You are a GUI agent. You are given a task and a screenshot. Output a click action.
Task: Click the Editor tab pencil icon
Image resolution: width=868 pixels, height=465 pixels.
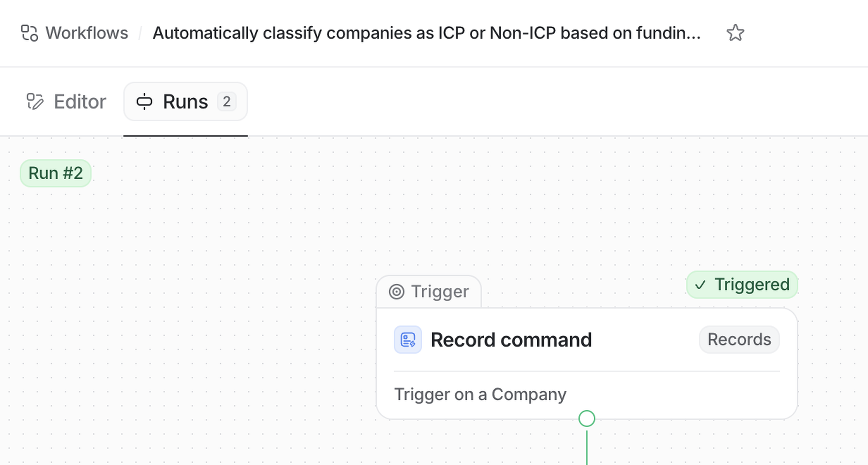coord(35,101)
